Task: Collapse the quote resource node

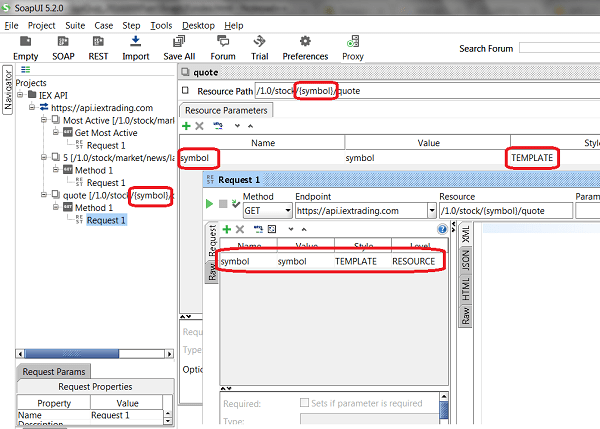Action: (x=44, y=195)
